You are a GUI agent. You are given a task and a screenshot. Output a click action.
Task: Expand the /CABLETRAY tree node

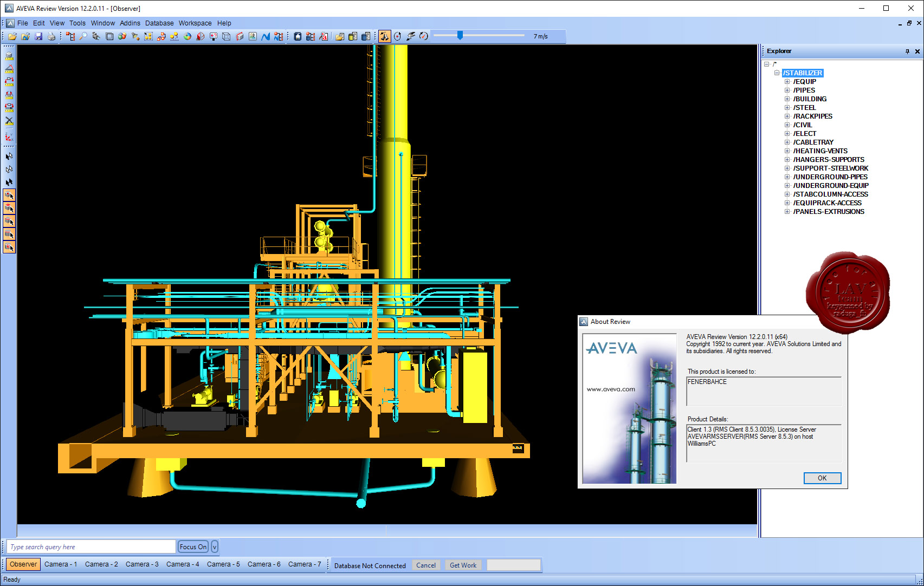pyautogui.click(x=787, y=142)
